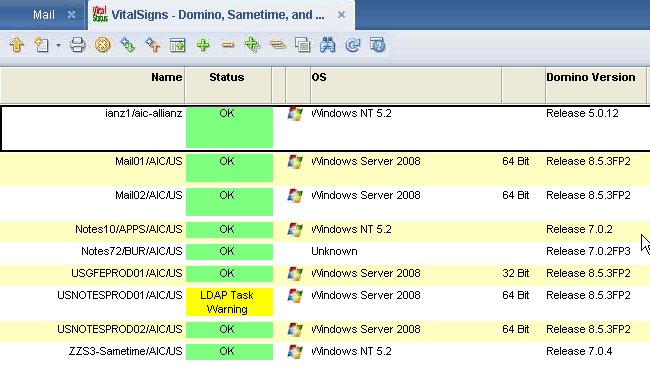This screenshot has height=385, width=650.
Task: Click the double orange minus collapse-all icon
Action: coord(278,44)
